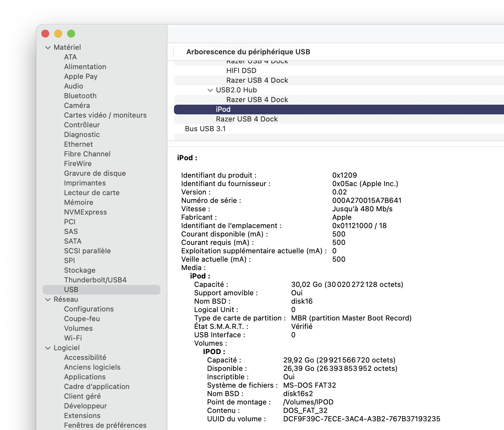Screen dimensions: 504x430
Task: Select Stockage in the sidebar
Action: pos(80,270)
